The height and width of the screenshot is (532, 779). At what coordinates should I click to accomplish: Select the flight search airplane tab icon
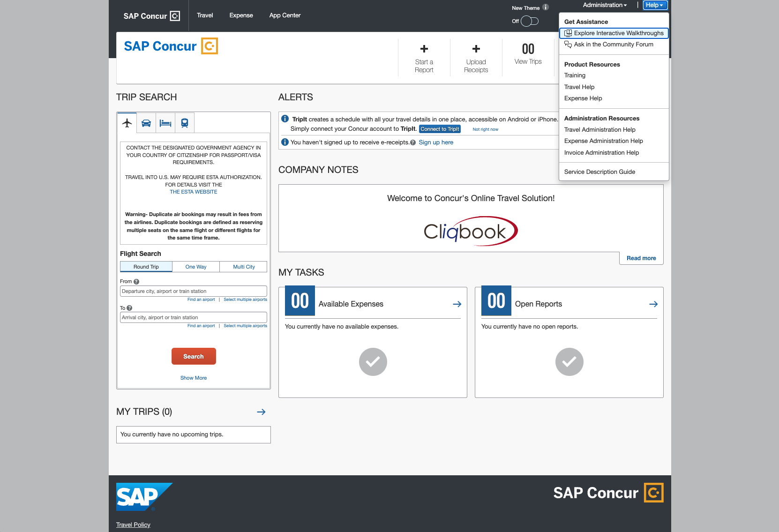click(127, 123)
